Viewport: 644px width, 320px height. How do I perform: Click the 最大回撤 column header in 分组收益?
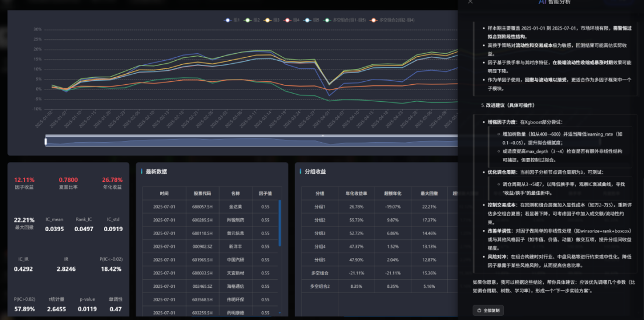pos(428,193)
